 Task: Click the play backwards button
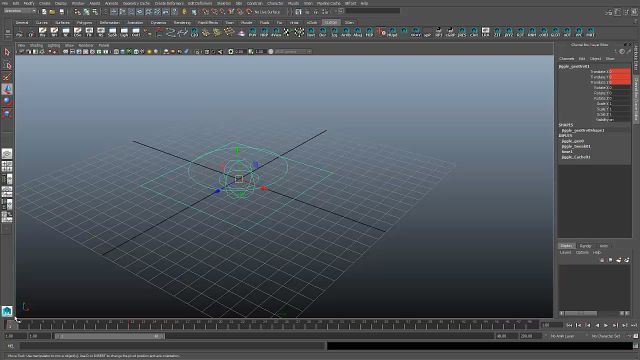pos(597,325)
